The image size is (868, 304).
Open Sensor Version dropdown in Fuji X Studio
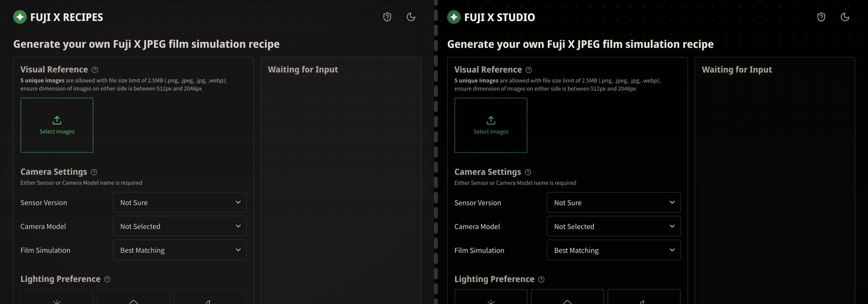(x=614, y=202)
